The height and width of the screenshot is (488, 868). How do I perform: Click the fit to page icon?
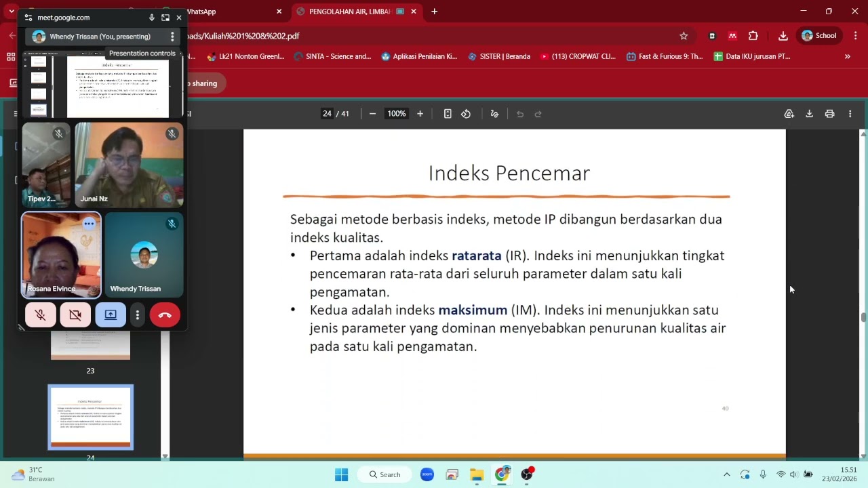(x=448, y=114)
